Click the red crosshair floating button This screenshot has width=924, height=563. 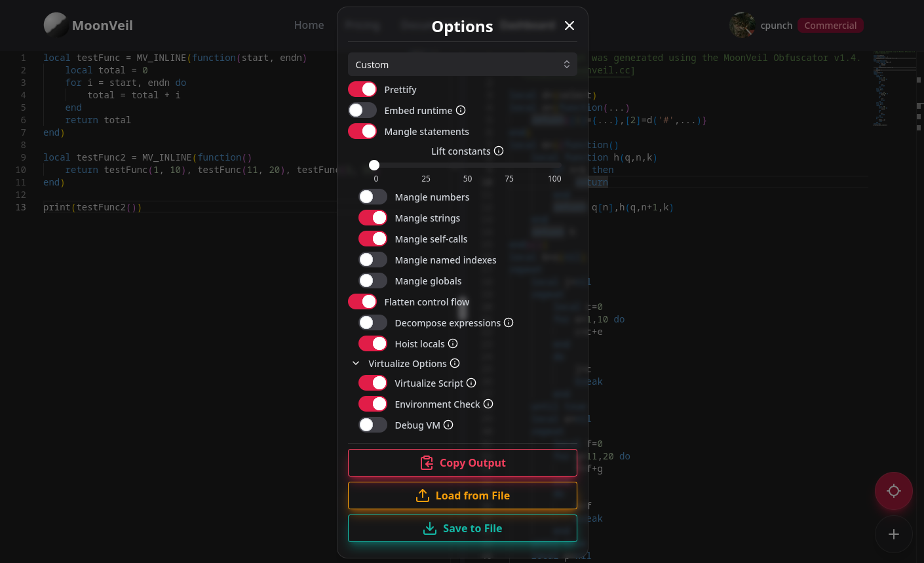(894, 491)
